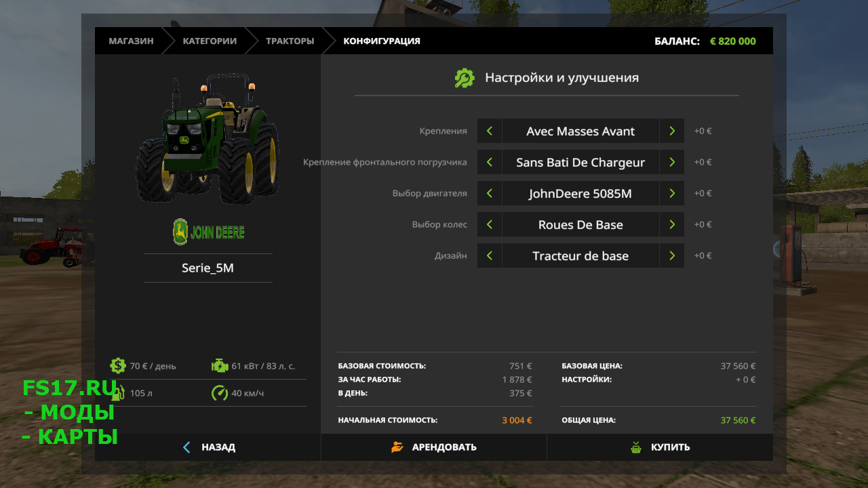Click the 40 км/ч speed text

(248, 393)
